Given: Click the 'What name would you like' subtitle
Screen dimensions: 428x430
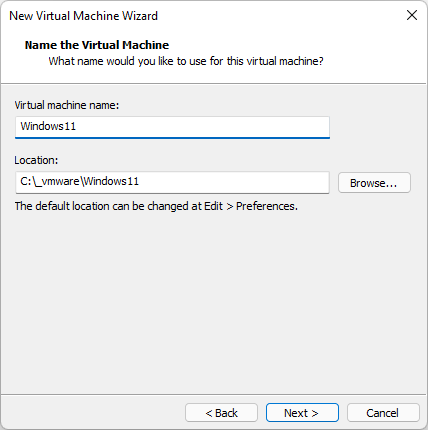Looking at the screenshot, I should point(186,61).
